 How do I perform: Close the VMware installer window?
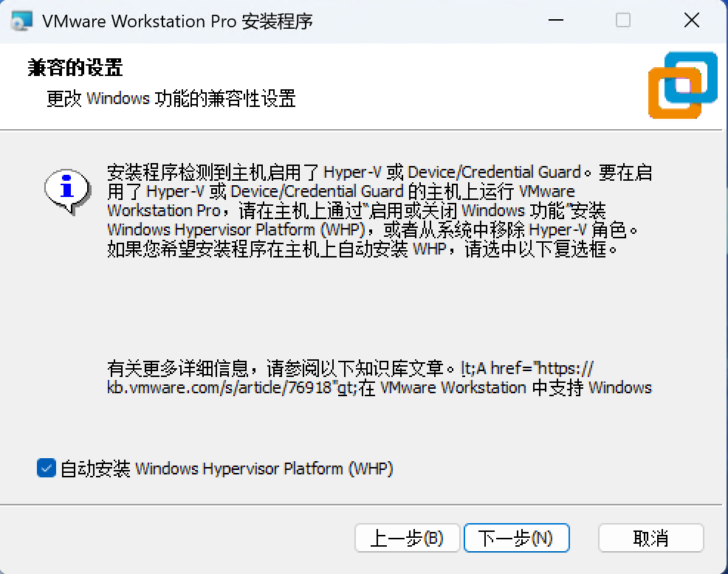point(692,21)
